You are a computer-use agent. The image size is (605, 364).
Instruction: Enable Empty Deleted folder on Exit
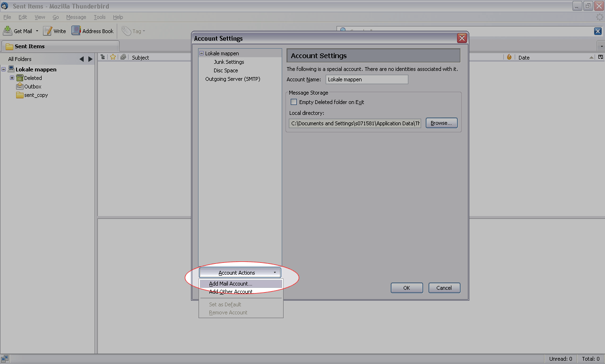coord(294,102)
